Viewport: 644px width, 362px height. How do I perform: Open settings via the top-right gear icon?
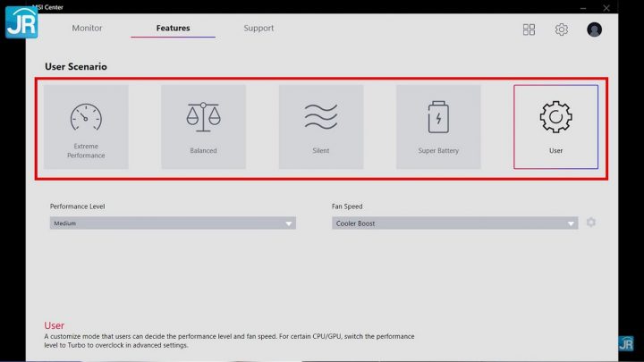[561, 29]
